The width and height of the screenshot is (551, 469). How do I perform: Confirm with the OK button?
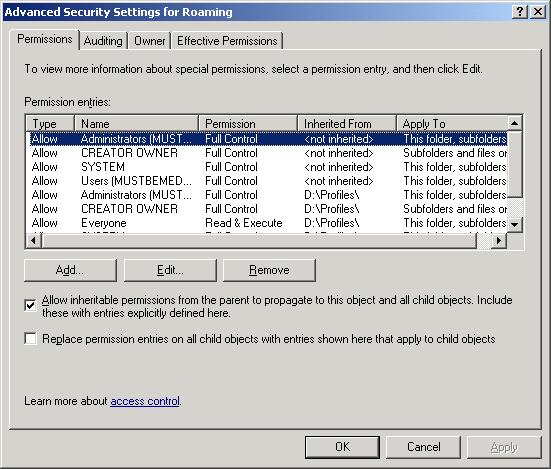342,447
